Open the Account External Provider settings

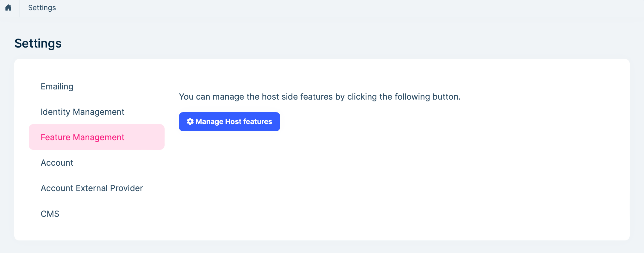click(92, 188)
